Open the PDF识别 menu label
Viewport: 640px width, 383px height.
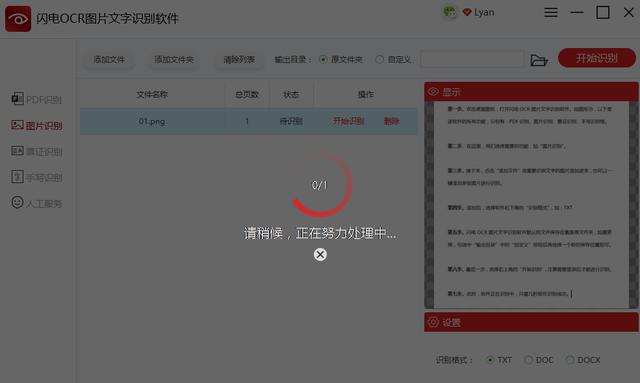point(44,100)
